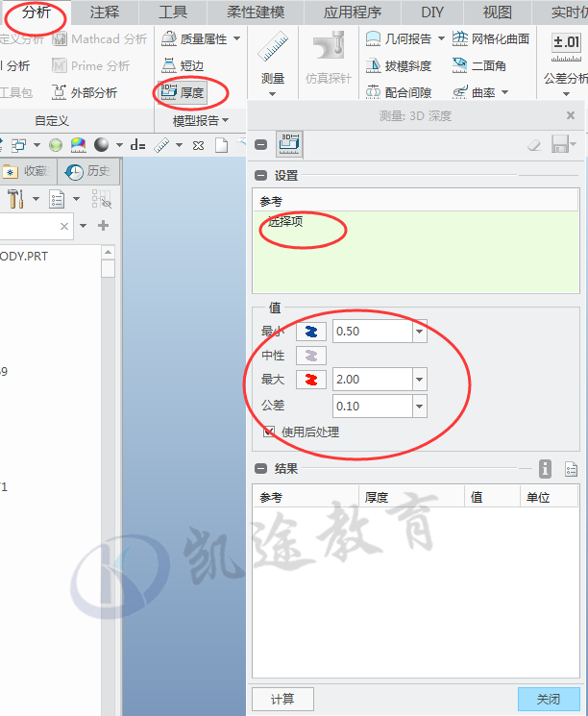Open the 应用程序 tab
The width and height of the screenshot is (588, 716).
(x=353, y=12)
